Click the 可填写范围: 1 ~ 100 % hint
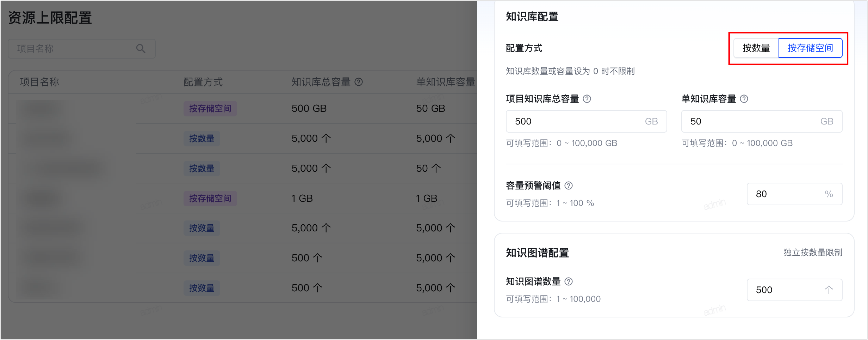The height and width of the screenshot is (340, 868). coord(550,203)
